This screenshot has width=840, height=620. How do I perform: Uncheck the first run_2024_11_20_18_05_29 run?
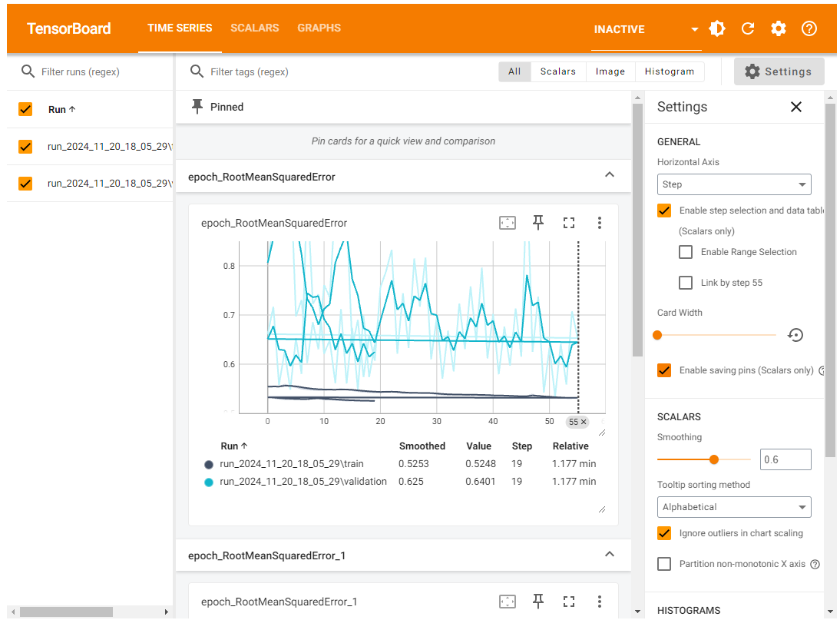click(x=25, y=146)
